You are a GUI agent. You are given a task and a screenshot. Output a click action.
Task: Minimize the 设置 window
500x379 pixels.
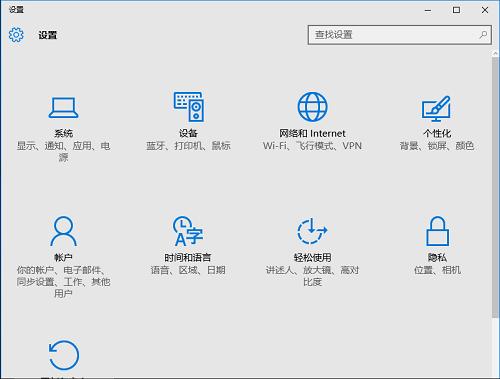(x=428, y=10)
